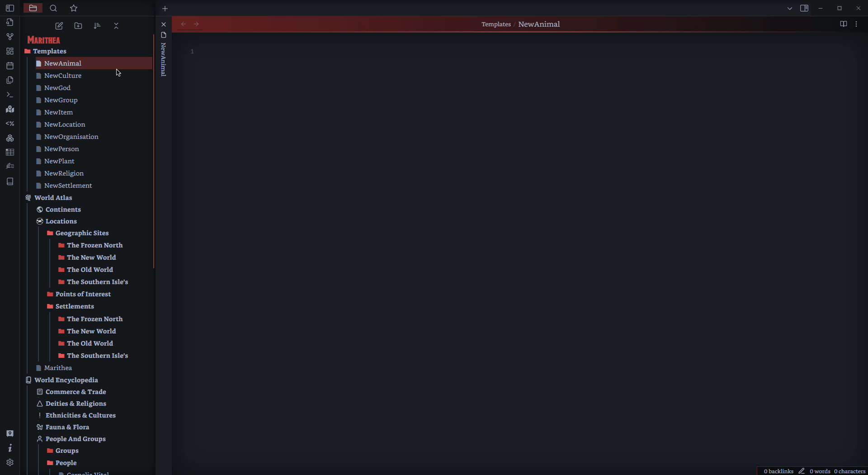Screen dimensions: 868x475
Task: Open bookmarks via the star icon
Action: click(74, 8)
